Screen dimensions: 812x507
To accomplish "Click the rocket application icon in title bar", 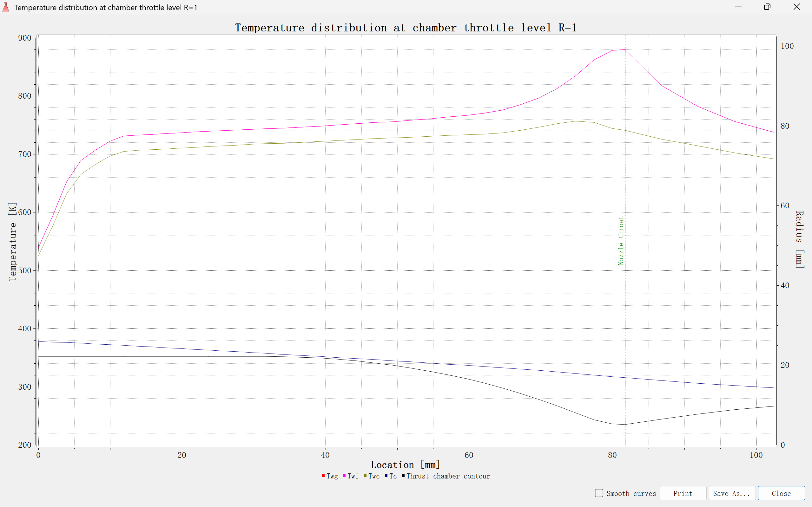I will tap(6, 7).
